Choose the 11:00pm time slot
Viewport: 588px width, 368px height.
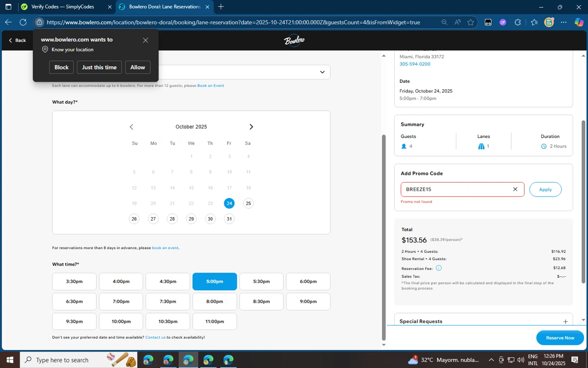pos(215,321)
